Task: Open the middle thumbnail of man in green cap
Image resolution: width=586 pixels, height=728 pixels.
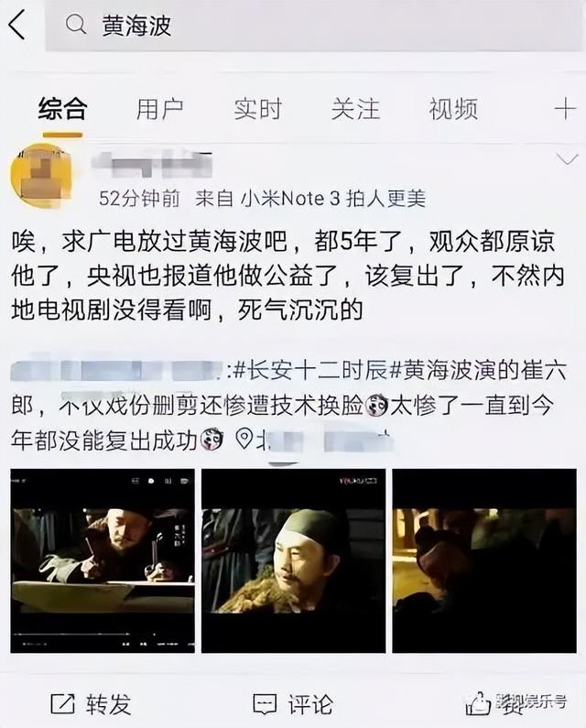Action: pyautogui.click(x=294, y=560)
